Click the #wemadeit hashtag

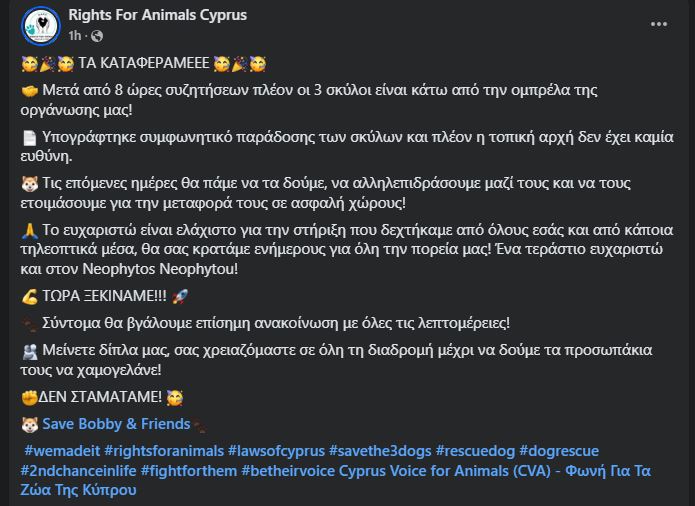tap(62, 451)
